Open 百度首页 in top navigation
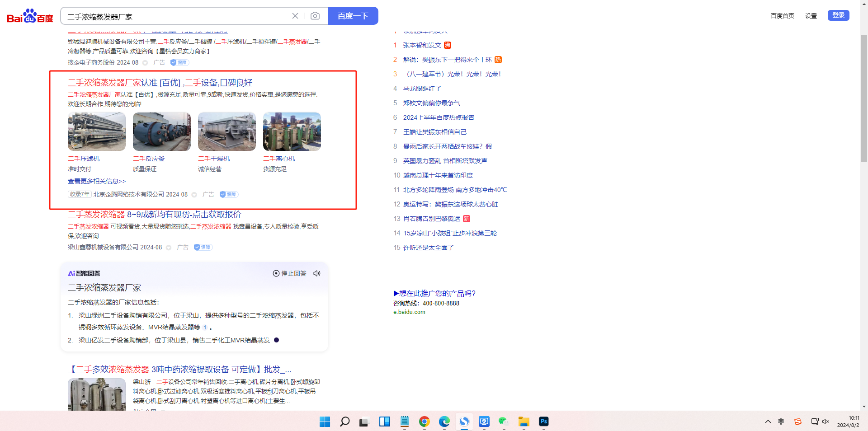 782,16
